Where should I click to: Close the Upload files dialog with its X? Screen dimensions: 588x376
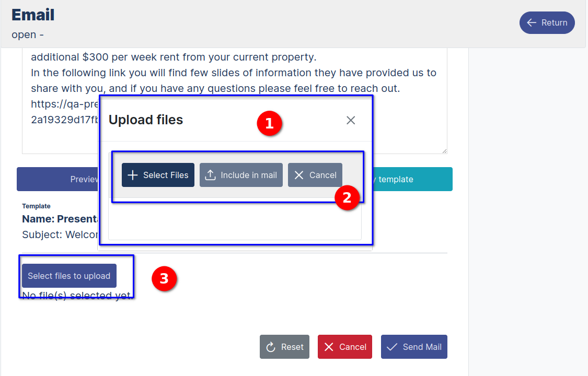pyautogui.click(x=351, y=120)
